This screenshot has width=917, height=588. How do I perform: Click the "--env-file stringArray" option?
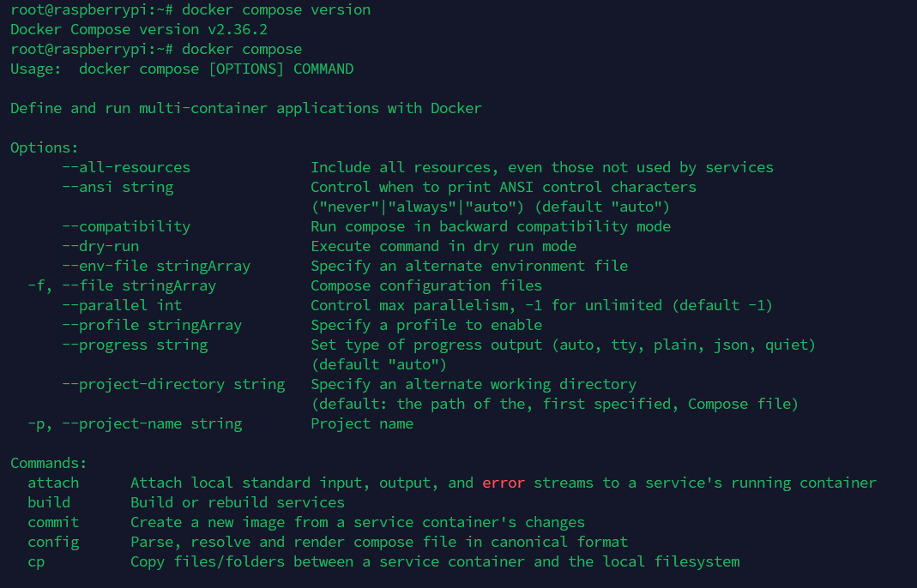click(x=156, y=266)
